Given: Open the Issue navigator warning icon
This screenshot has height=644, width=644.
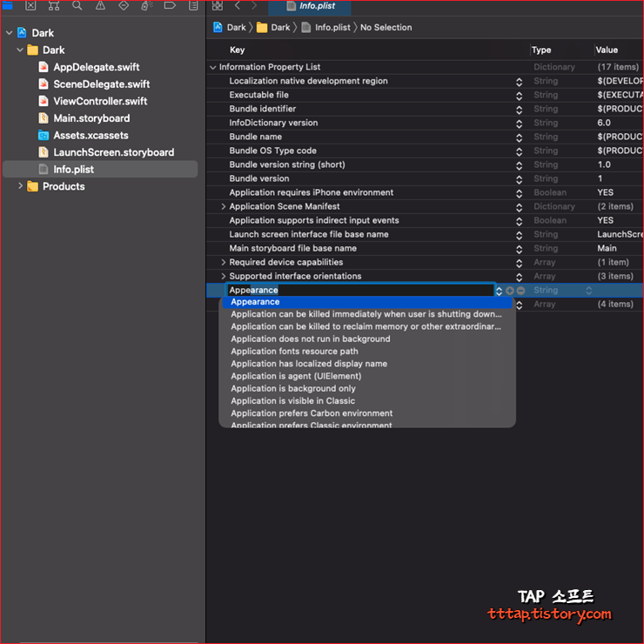Looking at the screenshot, I should (x=100, y=5).
